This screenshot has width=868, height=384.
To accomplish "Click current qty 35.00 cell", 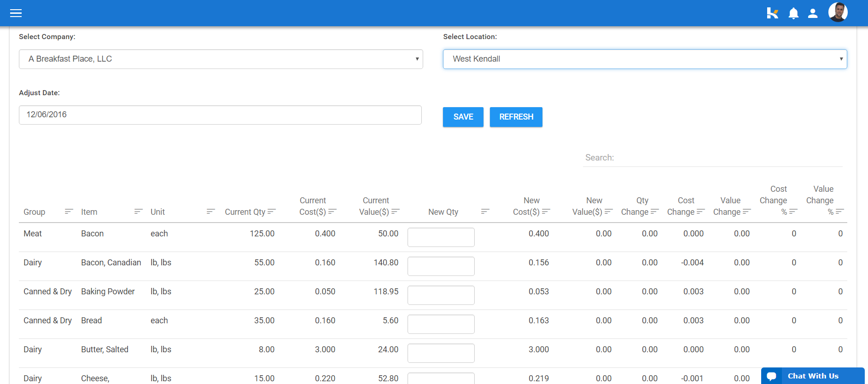I will 264,321.
